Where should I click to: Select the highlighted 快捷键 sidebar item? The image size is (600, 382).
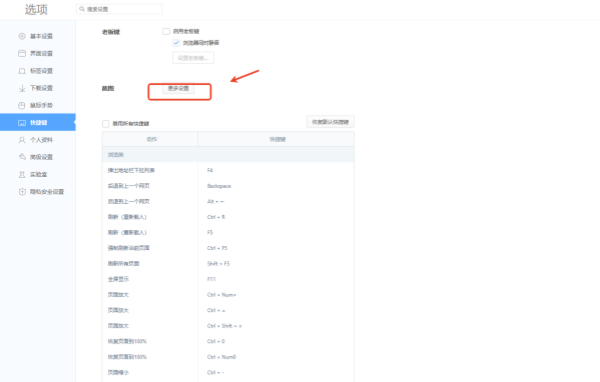pyautogui.click(x=38, y=122)
